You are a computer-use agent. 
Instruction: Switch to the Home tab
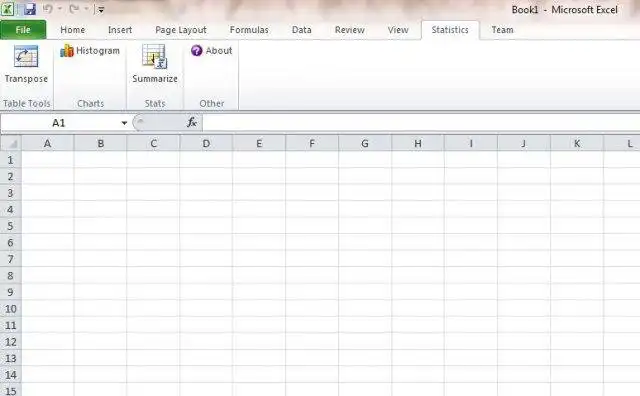coord(73,30)
